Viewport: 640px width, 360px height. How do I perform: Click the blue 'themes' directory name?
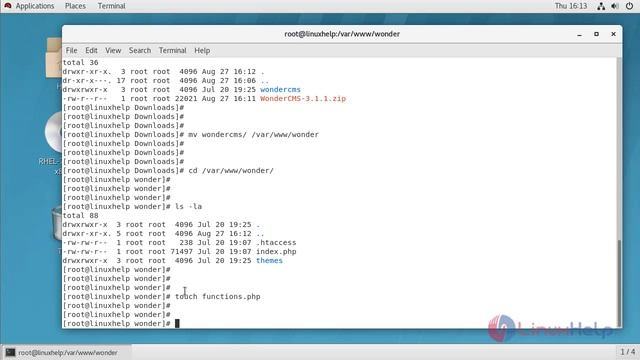pyautogui.click(x=269, y=260)
